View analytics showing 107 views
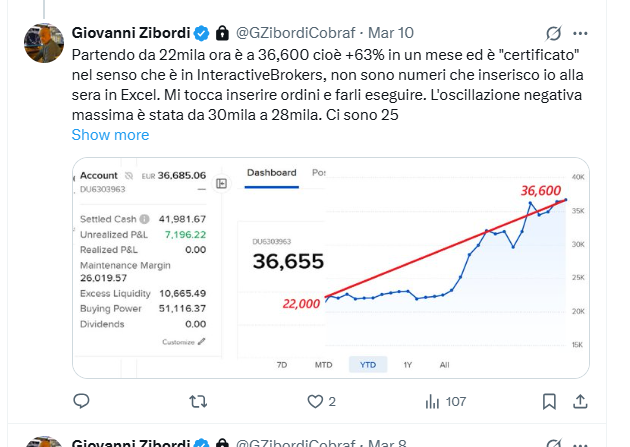 click(433, 402)
